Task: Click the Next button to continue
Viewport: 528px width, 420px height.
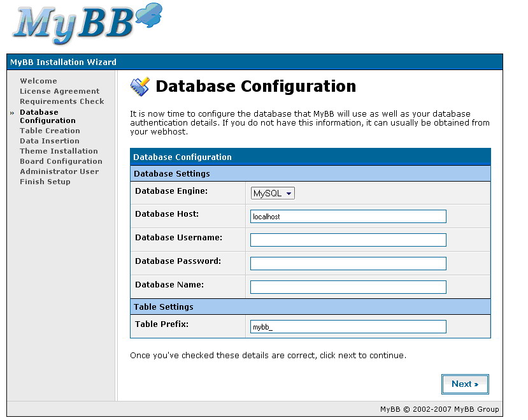Action: (x=465, y=384)
